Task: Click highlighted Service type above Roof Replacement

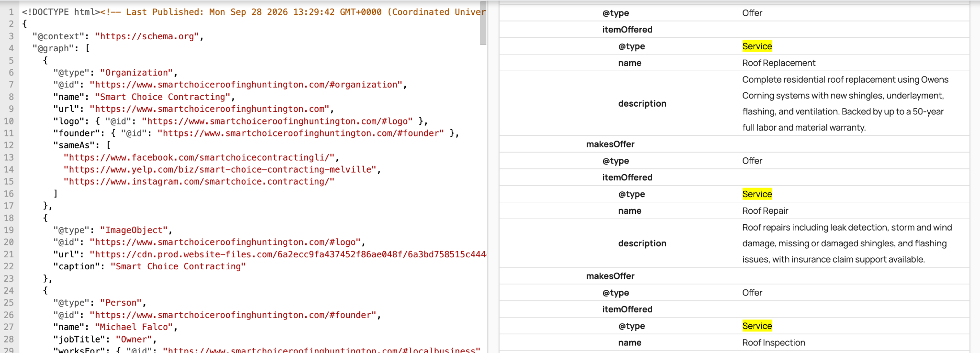Action: pos(757,46)
